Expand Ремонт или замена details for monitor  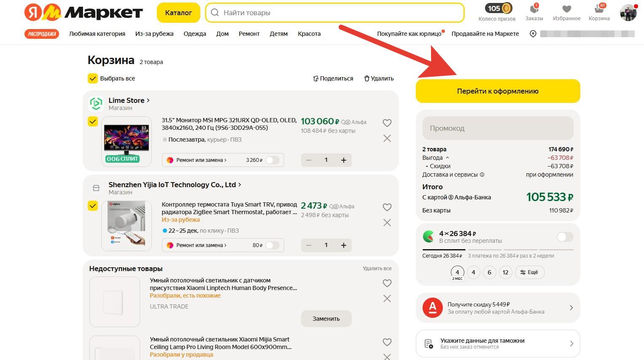click(202, 160)
